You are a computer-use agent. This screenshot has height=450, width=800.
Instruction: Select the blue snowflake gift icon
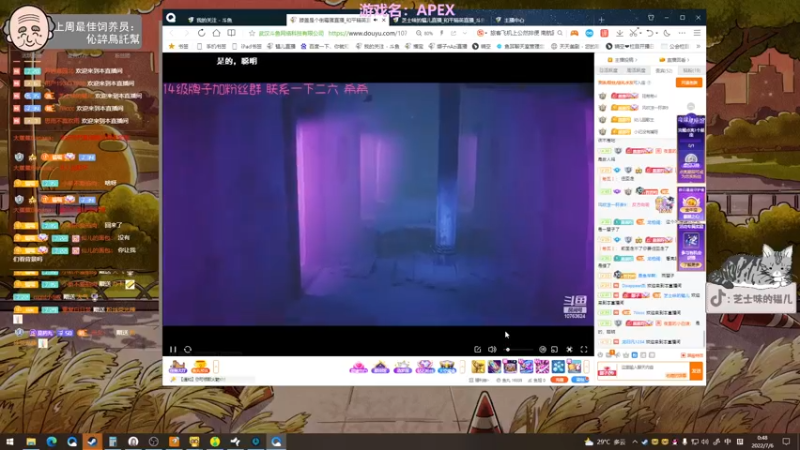pyautogui.click(x=558, y=366)
